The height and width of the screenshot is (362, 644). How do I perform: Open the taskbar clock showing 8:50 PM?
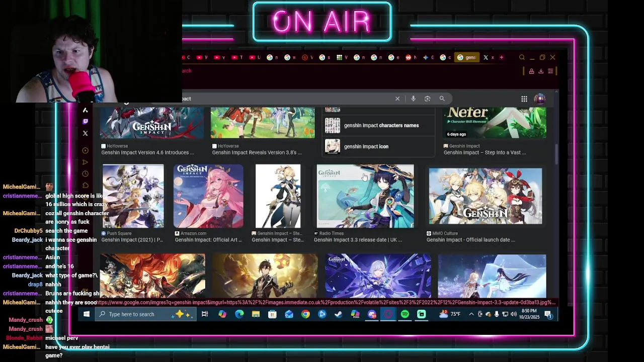pyautogui.click(x=530, y=314)
